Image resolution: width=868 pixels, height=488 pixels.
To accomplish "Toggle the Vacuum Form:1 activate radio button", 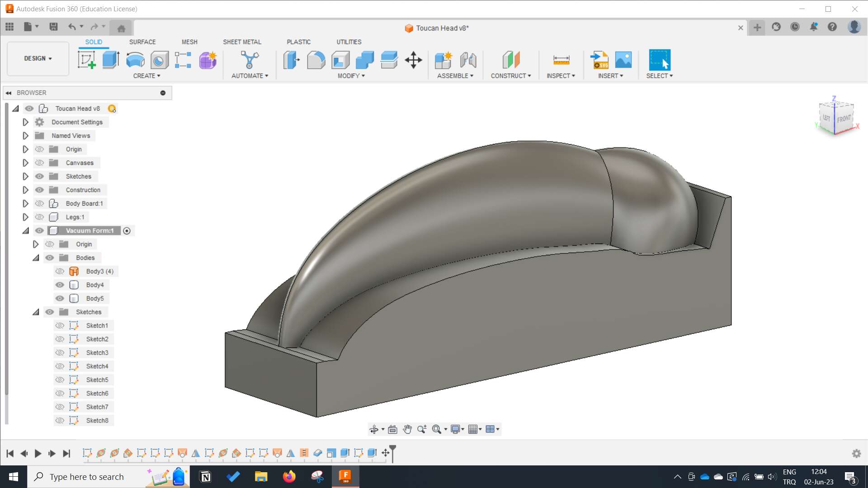I will (127, 231).
